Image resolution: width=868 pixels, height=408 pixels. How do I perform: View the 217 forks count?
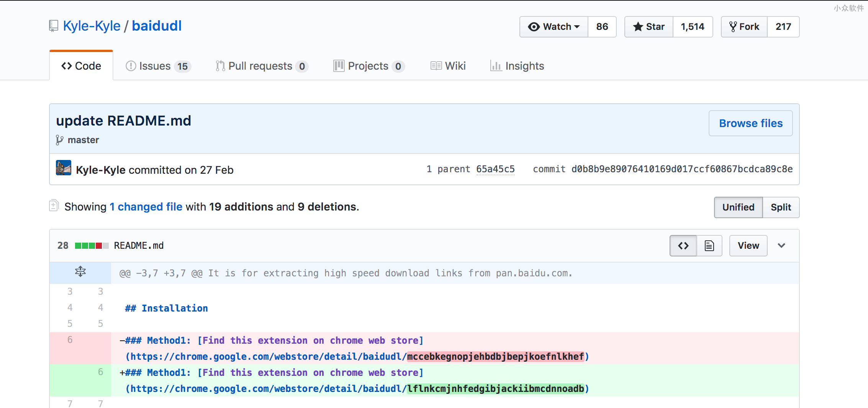783,27
